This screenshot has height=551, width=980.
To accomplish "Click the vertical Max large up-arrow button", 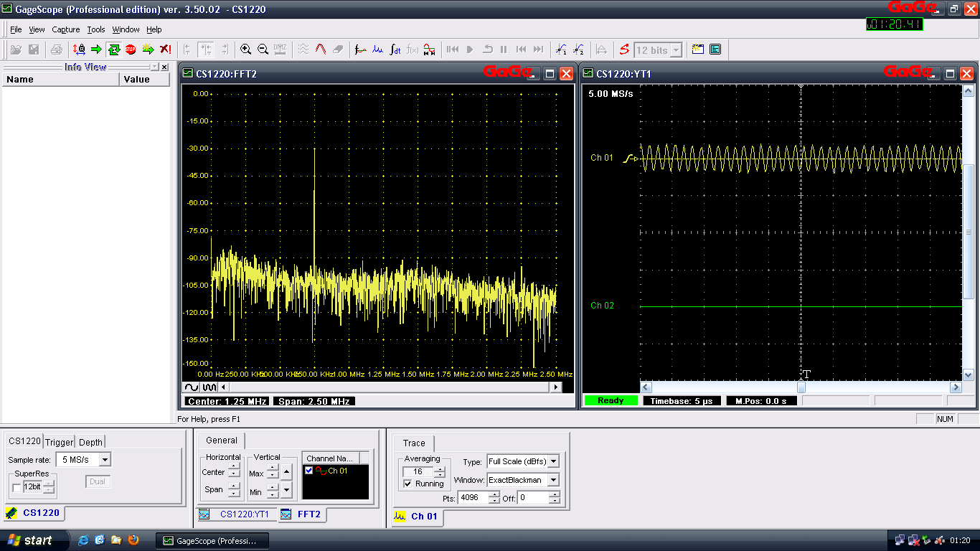I will click(286, 472).
